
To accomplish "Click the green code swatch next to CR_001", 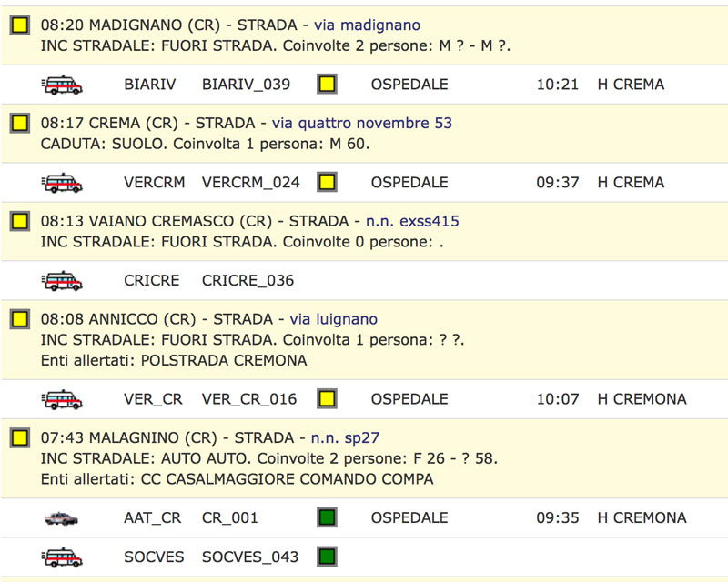I will 327,517.
